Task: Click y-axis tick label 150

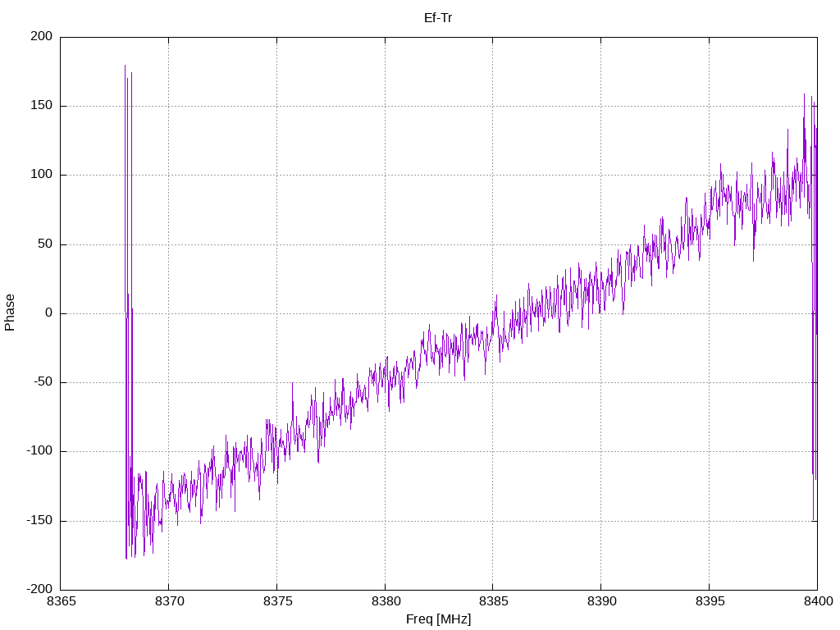Action: pos(42,106)
